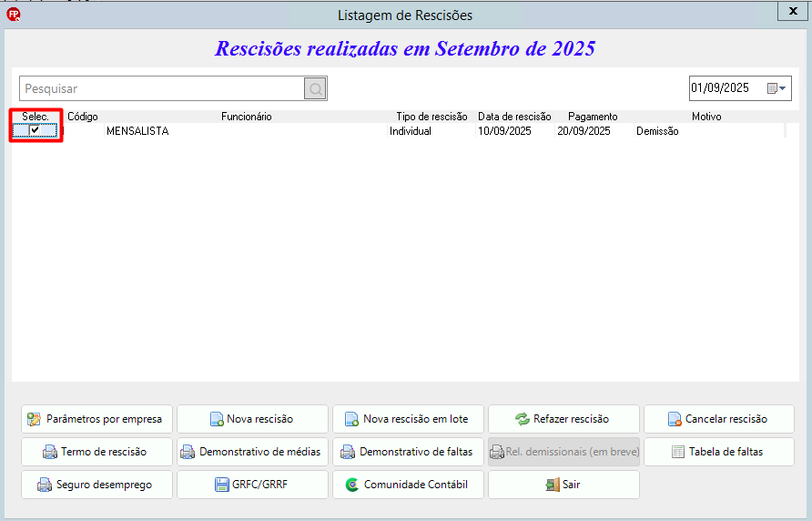Click the GRFC/GRRF floppy disk icon
This screenshot has height=521, width=812.
(x=221, y=485)
